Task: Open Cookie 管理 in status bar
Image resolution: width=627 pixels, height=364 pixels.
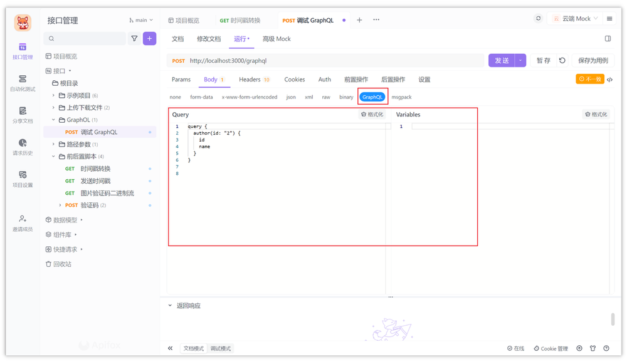Action: click(x=551, y=348)
